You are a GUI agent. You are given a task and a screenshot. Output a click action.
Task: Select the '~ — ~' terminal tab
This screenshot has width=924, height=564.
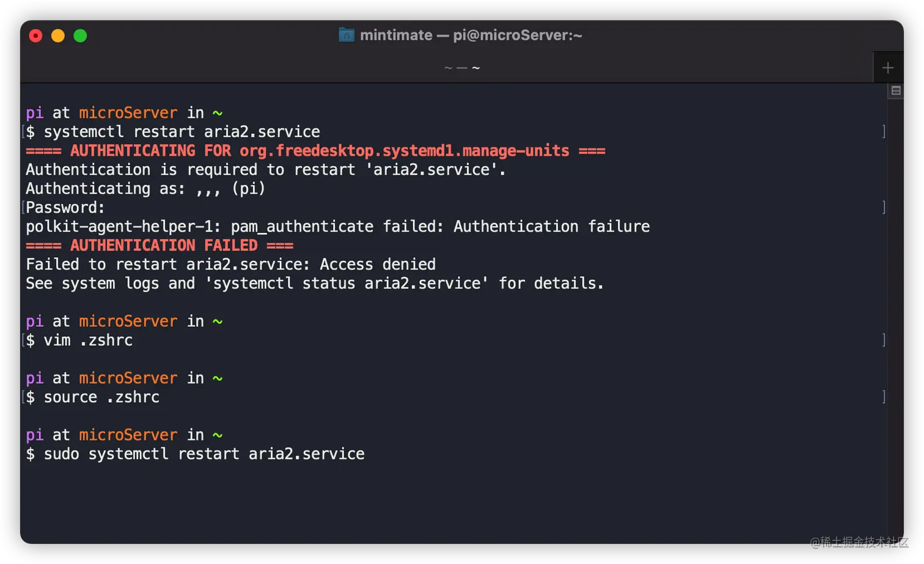point(461,68)
